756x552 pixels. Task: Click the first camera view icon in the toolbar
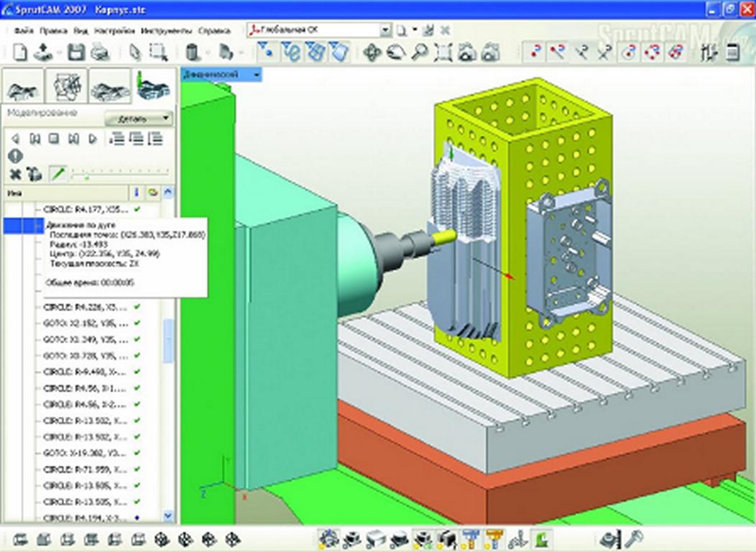(x=466, y=52)
